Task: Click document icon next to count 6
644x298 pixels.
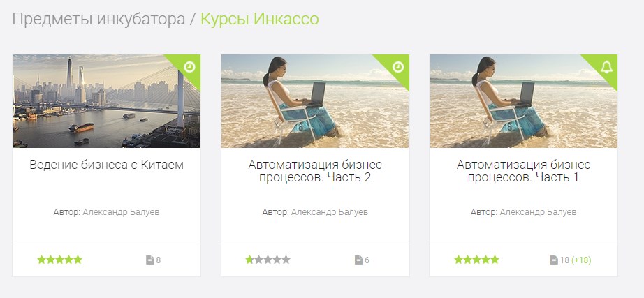Action: click(x=358, y=260)
